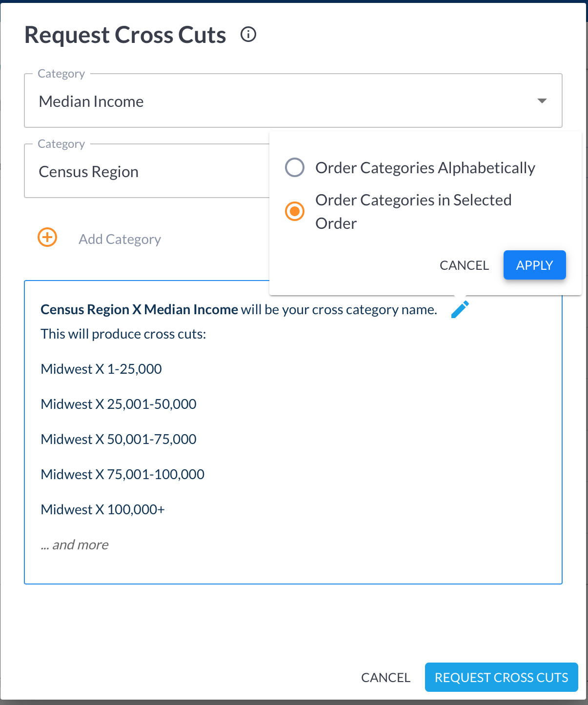The width and height of the screenshot is (588, 705).
Task: Cancel the category ordering popup
Action: 464,265
